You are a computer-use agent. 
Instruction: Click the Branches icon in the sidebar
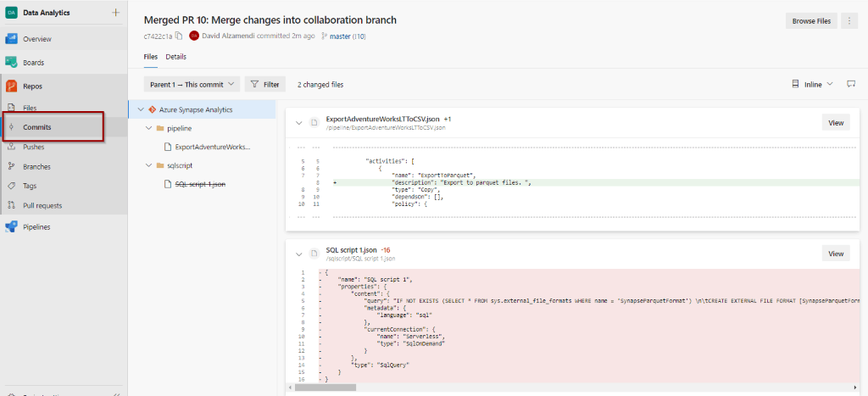click(11, 166)
